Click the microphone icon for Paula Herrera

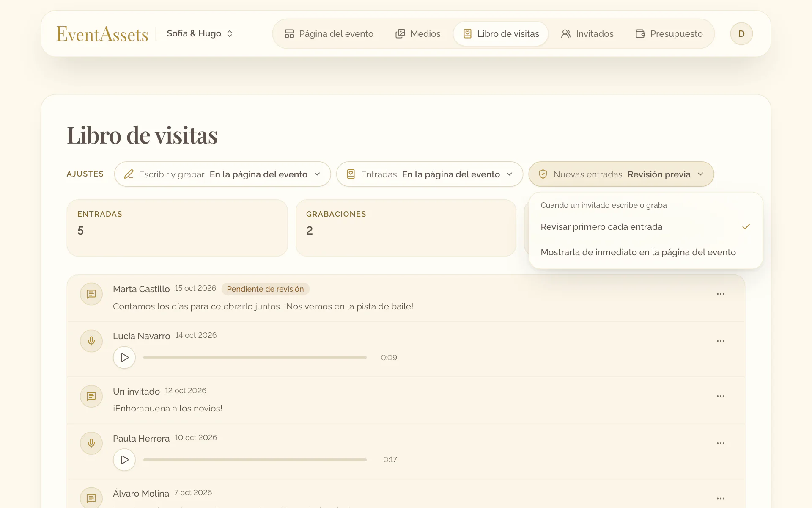tap(91, 443)
